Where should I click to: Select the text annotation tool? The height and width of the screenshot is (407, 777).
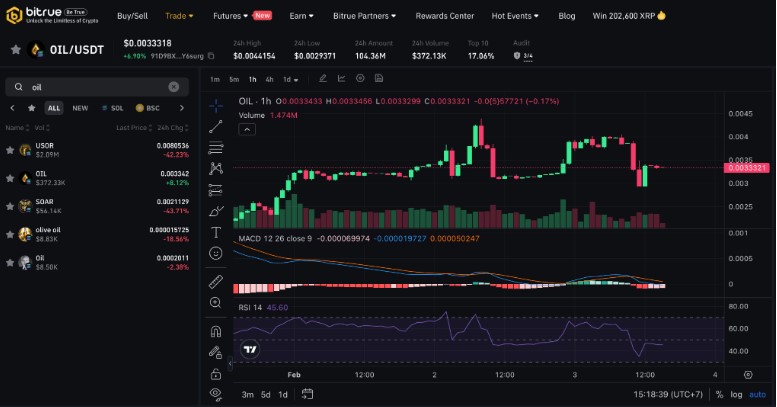pos(216,232)
